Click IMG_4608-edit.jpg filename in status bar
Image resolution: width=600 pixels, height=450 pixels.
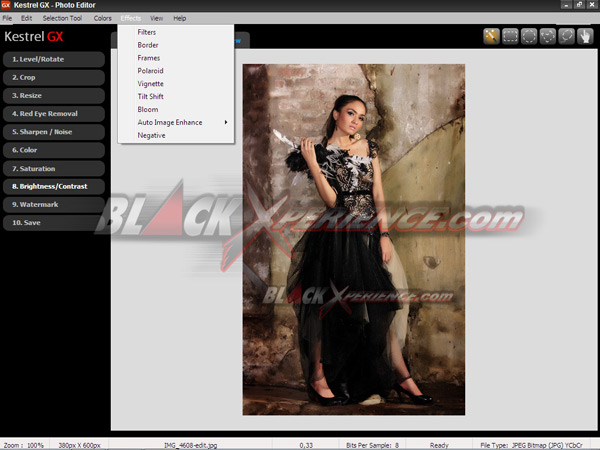click(191, 445)
